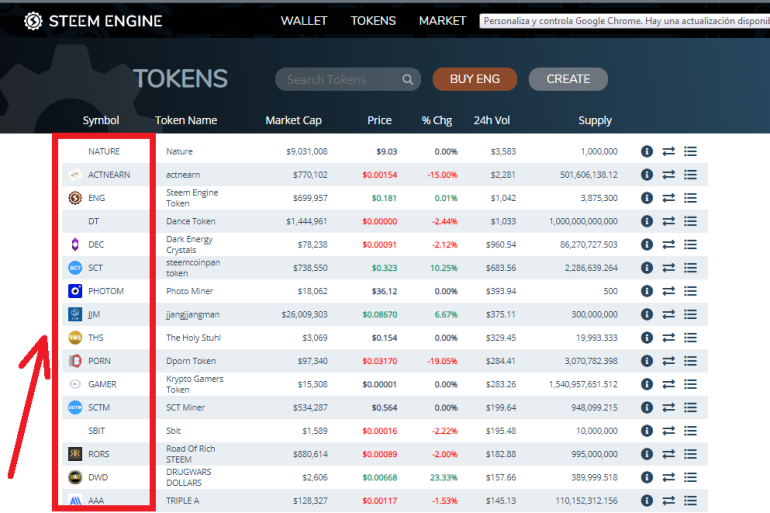Click the 'Road Of Rich STEEM' name
Viewport: 770px width, 513px height.
191,454
